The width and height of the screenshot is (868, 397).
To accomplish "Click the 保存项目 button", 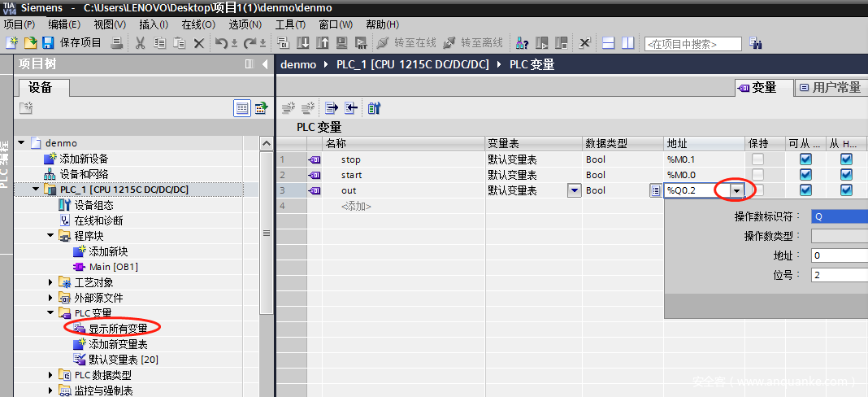I will coord(80,43).
